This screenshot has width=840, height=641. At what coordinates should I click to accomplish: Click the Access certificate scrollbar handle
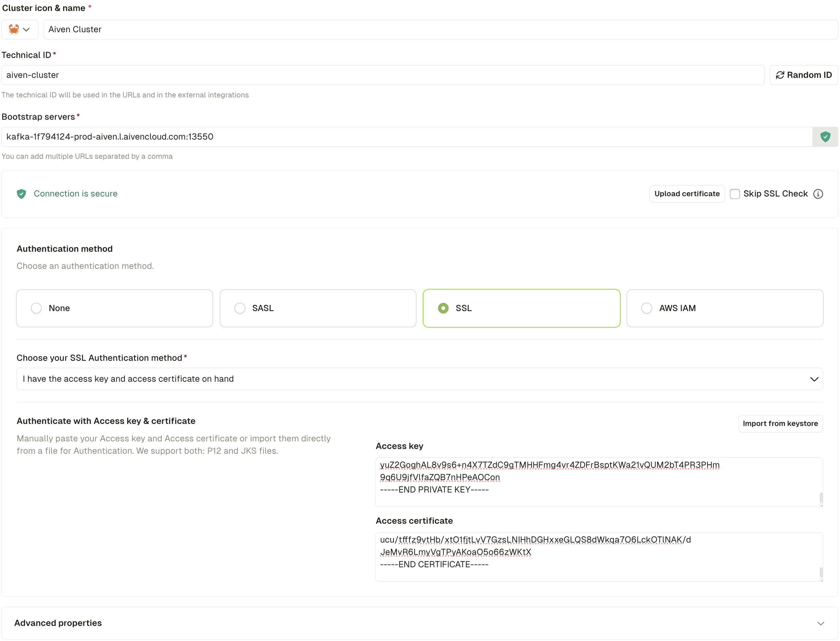pos(821,572)
